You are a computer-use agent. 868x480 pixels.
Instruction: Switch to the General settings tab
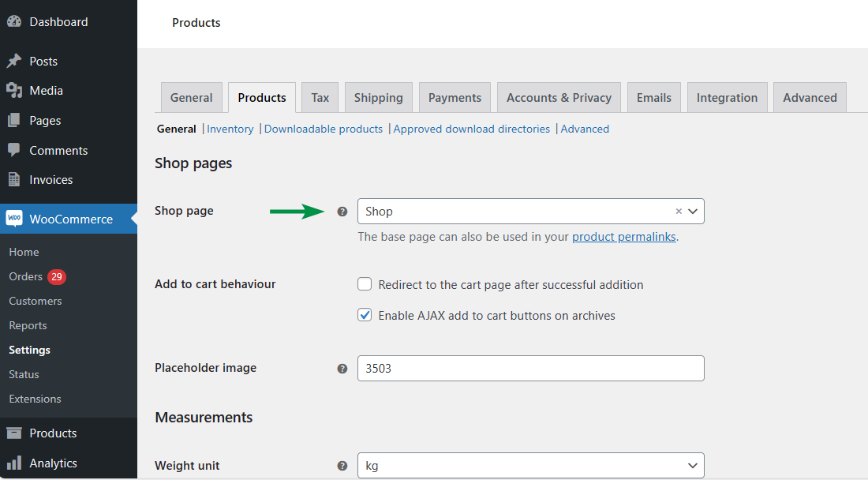(192, 97)
